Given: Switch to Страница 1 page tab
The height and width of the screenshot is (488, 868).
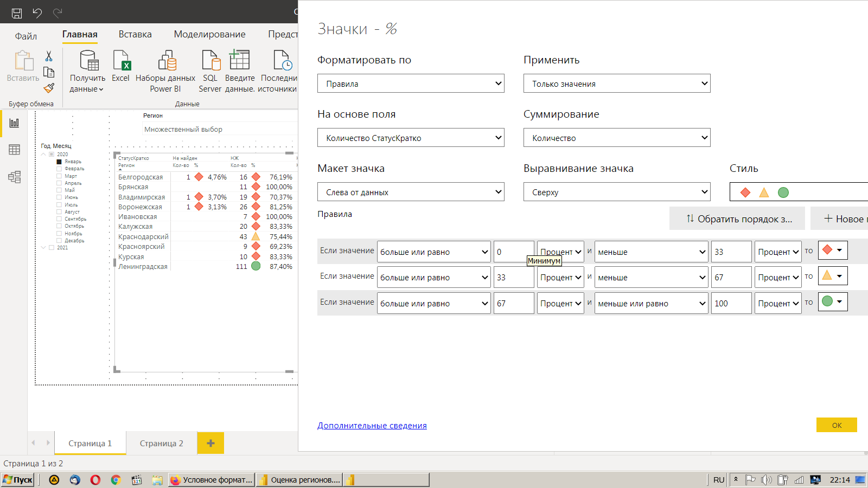Looking at the screenshot, I should [x=90, y=443].
